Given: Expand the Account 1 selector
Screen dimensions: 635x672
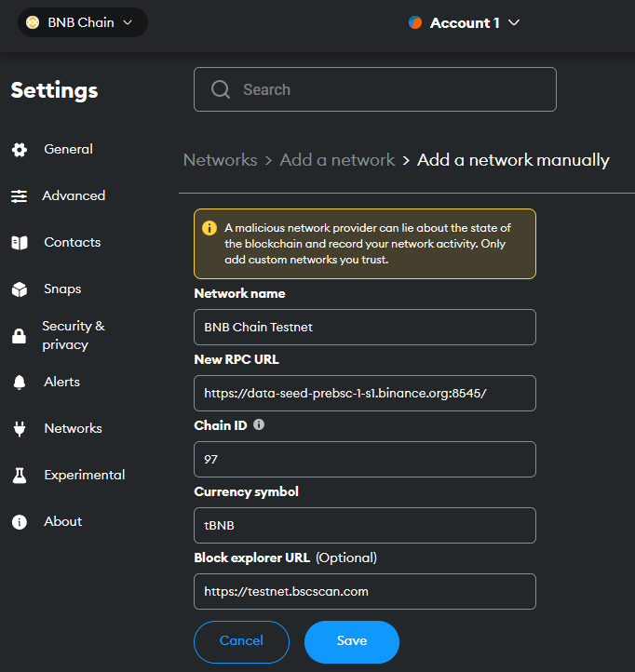Looking at the screenshot, I should (464, 22).
